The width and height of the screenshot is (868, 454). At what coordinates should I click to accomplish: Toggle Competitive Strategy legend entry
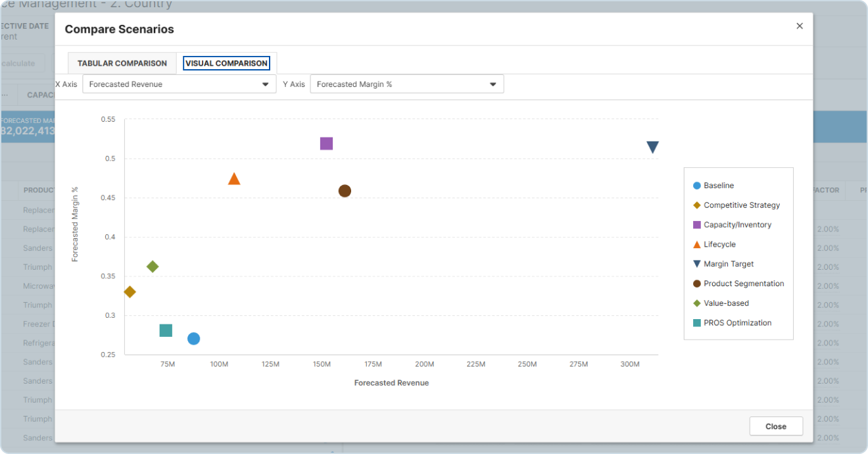pos(741,205)
